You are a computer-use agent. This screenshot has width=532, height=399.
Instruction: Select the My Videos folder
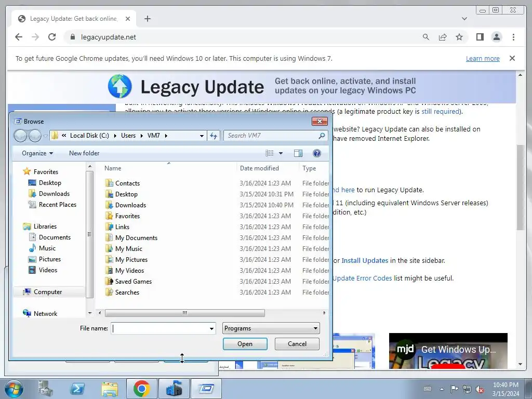(129, 270)
